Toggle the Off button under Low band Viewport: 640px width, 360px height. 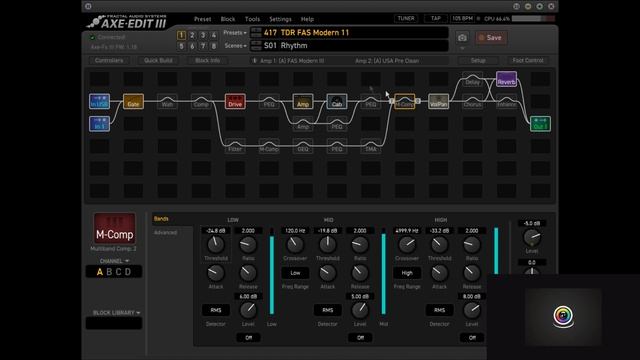coord(248,338)
